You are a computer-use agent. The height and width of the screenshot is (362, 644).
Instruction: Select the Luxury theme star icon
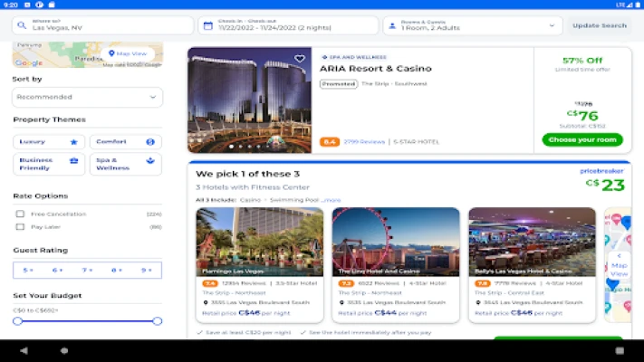tap(74, 142)
